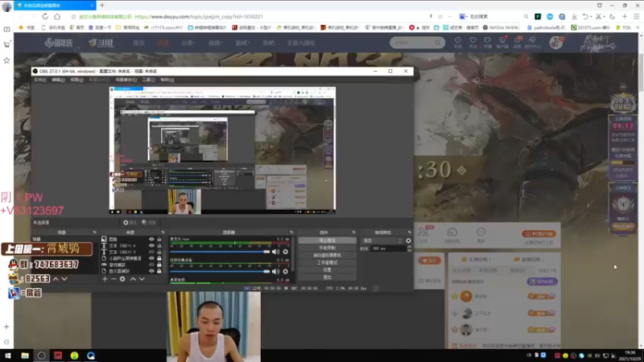The width and height of the screenshot is (644, 362).
Task: Toggle the lock on the 文本 (GDI+) 4 source
Action: 159,245
